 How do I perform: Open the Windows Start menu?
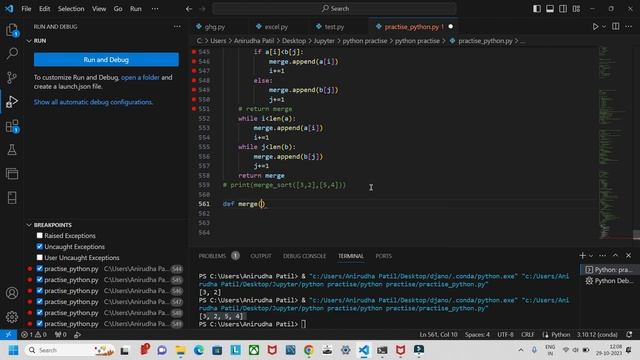tap(13, 350)
